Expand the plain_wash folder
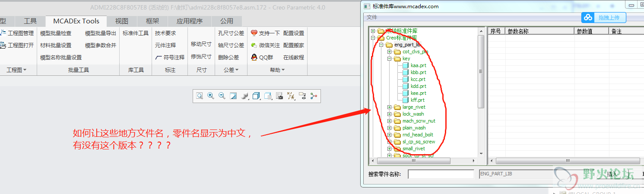 tap(389, 128)
